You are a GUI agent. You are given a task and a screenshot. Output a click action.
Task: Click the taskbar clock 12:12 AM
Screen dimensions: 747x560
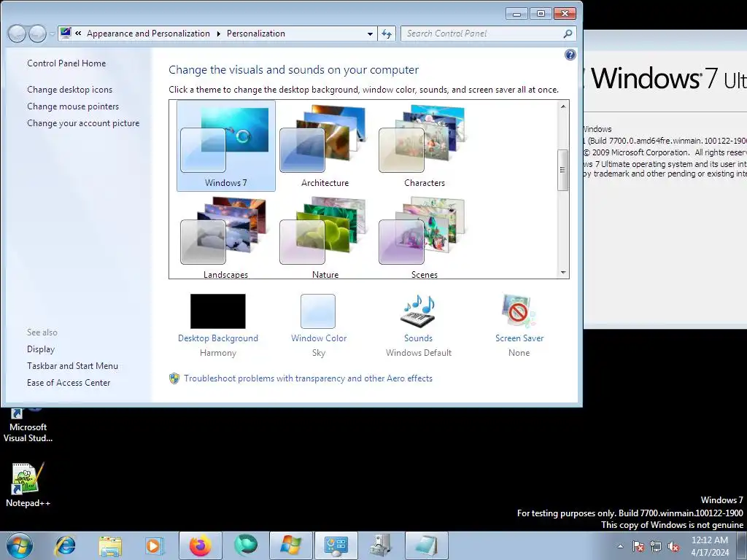(x=709, y=546)
